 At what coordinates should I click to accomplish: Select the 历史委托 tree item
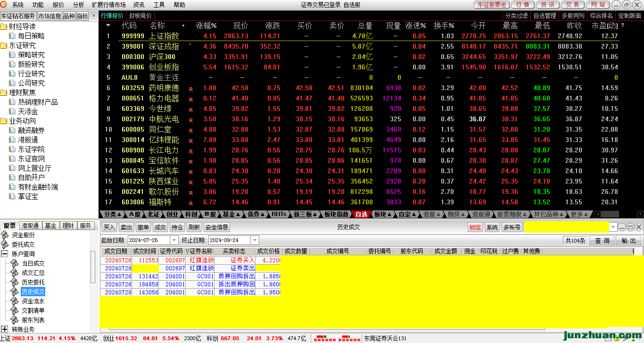point(33,282)
